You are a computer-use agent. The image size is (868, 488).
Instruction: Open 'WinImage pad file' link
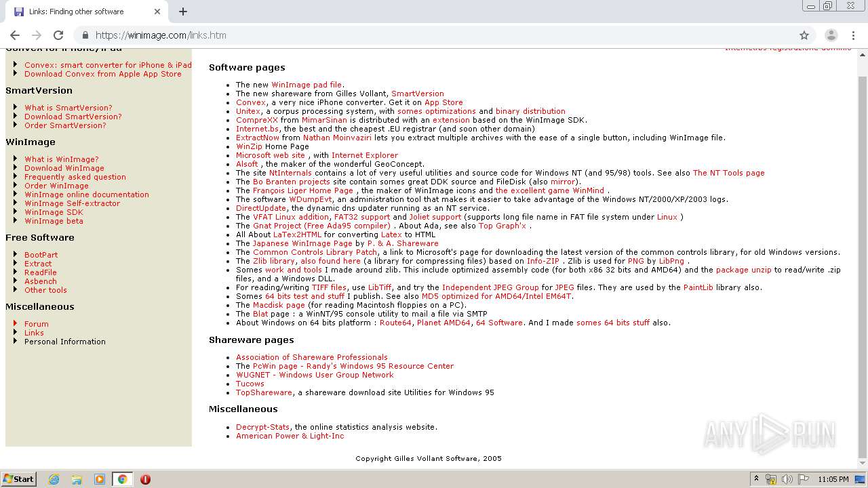[x=307, y=85]
